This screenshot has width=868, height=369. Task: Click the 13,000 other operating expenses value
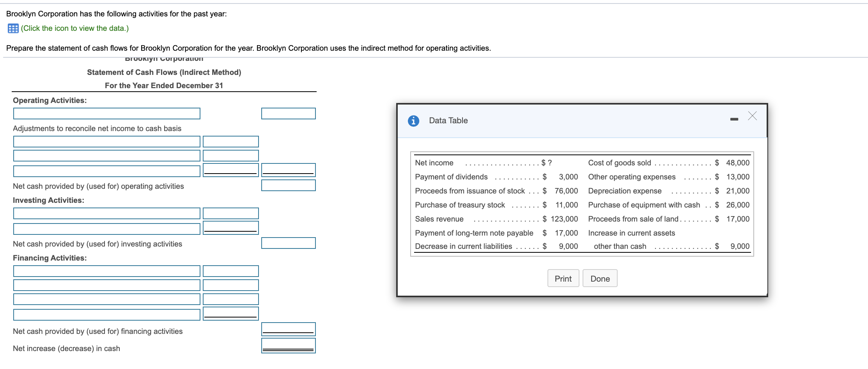(x=738, y=177)
